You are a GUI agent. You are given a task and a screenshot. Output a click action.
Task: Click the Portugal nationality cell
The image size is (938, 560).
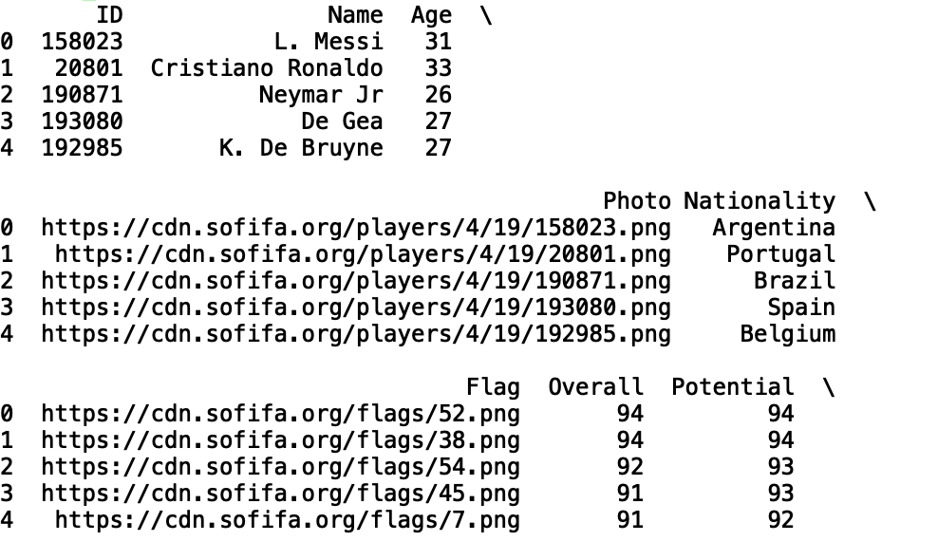pos(780,254)
